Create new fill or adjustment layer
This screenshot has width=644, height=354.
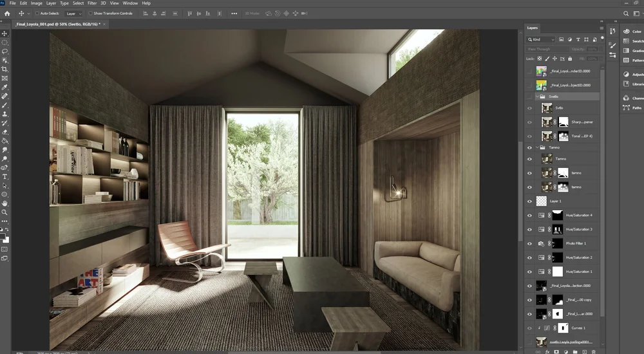[566, 351]
